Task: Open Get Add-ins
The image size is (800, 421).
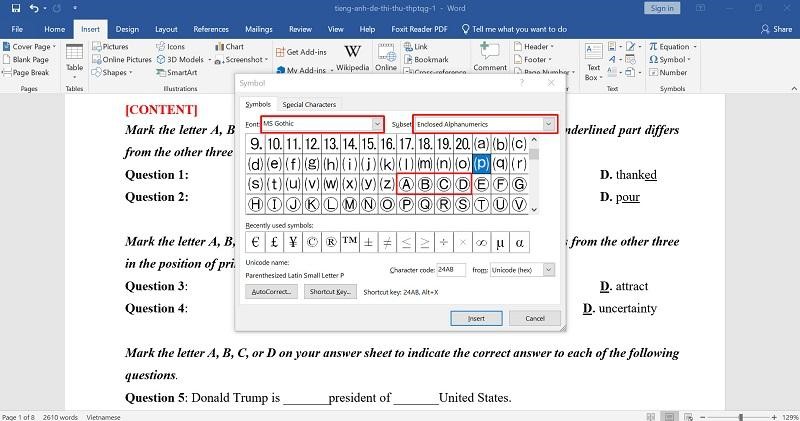Action: pos(301,52)
